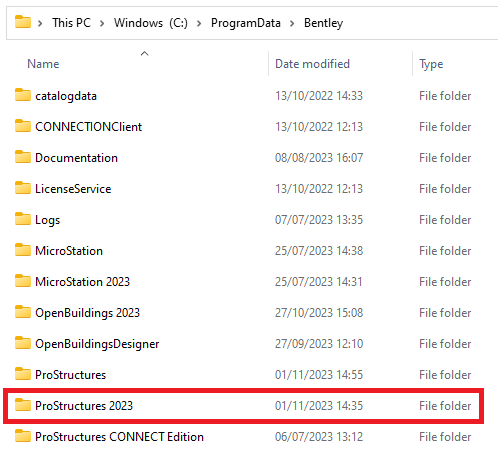
Task: Click date 08/08/2023 16:07
Action: (x=319, y=158)
